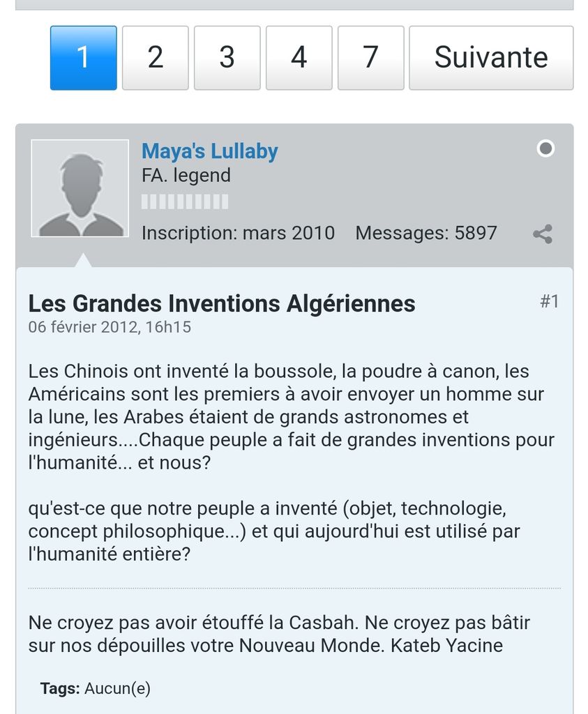The height and width of the screenshot is (714, 588).
Task: Jump to page 3 of the thread
Action: point(227,58)
